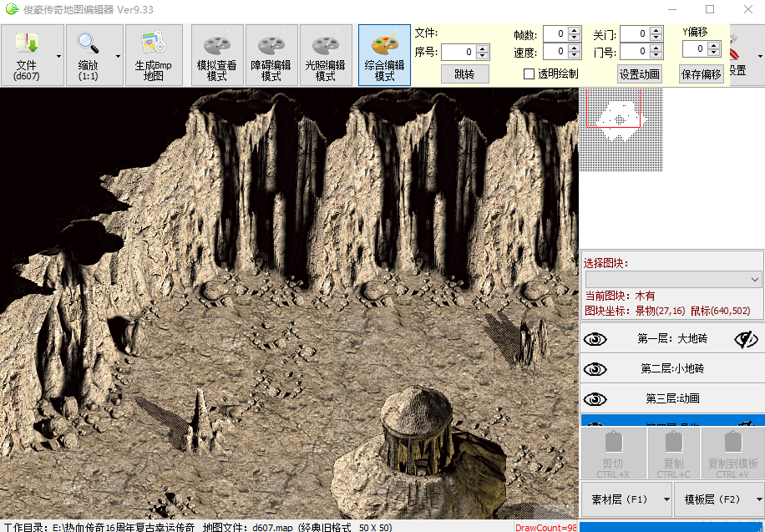The height and width of the screenshot is (532, 765).
Task: Focus the Y偏移 number field
Action: click(x=695, y=48)
